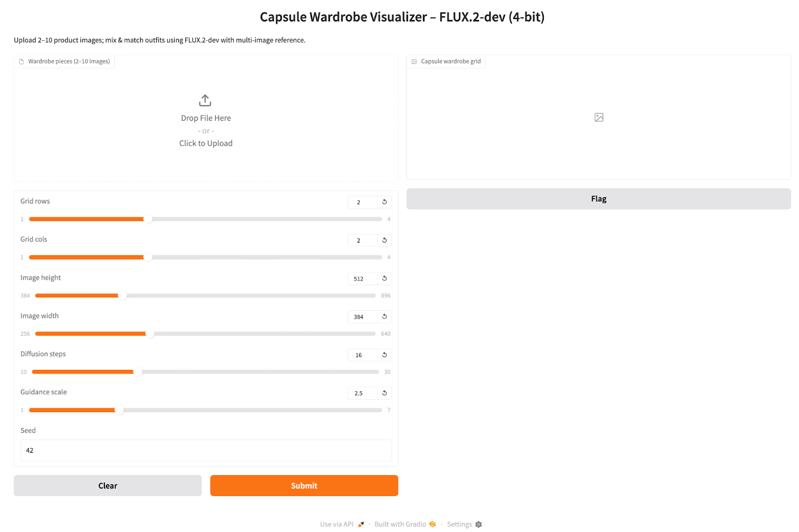
Task: Clear all inputs with Clear button
Action: point(107,486)
